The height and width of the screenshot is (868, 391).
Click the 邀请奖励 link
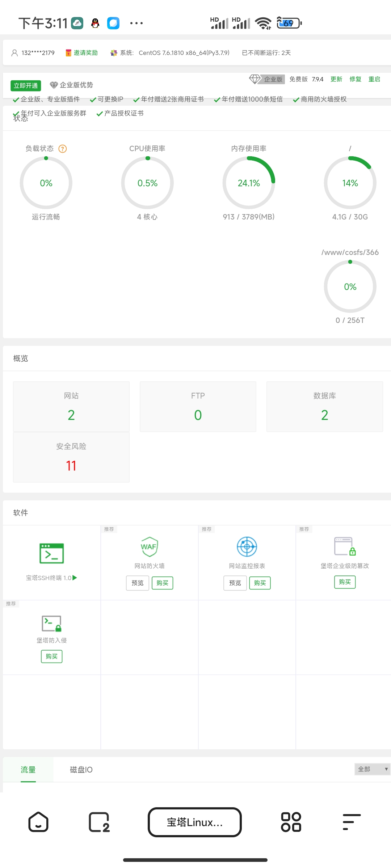[86, 53]
